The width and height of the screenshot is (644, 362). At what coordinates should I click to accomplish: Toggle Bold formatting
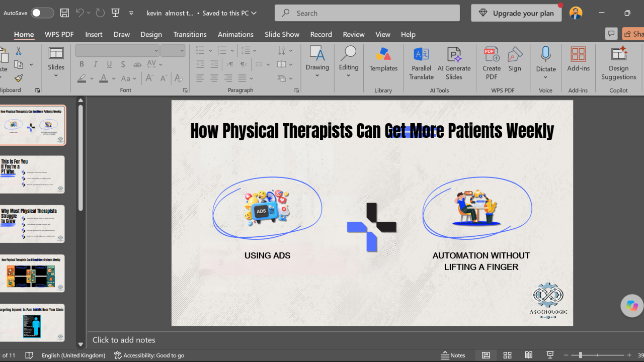point(82,64)
